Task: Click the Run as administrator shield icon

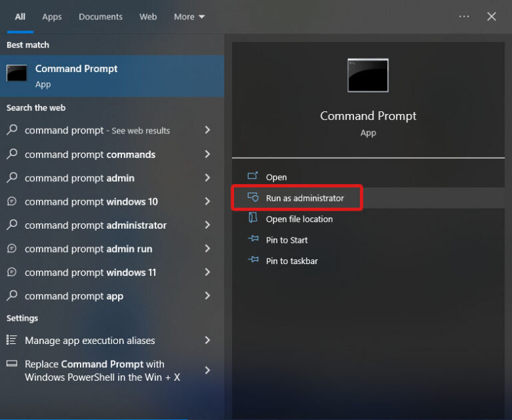Action: pos(253,198)
